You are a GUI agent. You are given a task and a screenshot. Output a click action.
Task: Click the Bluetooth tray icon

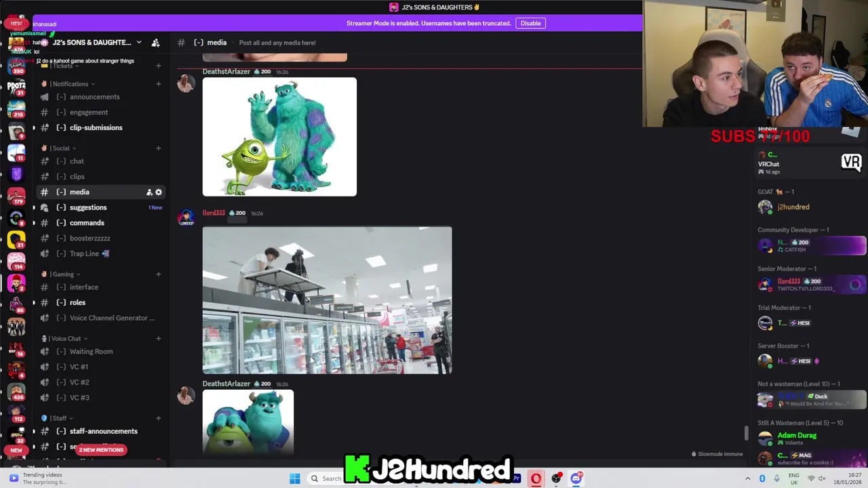point(762,479)
